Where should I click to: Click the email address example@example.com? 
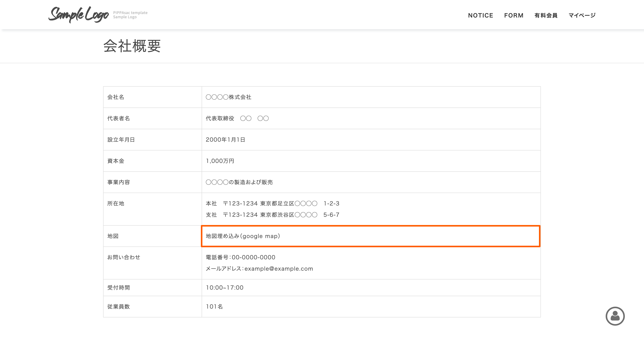[x=278, y=269]
